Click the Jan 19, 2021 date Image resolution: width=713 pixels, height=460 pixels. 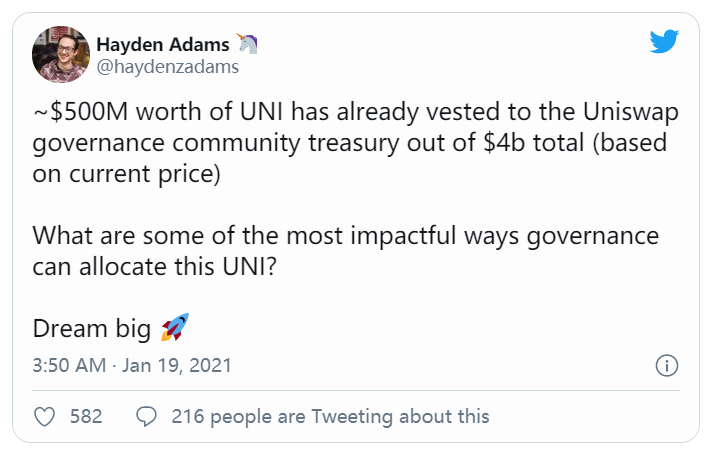[178, 366]
